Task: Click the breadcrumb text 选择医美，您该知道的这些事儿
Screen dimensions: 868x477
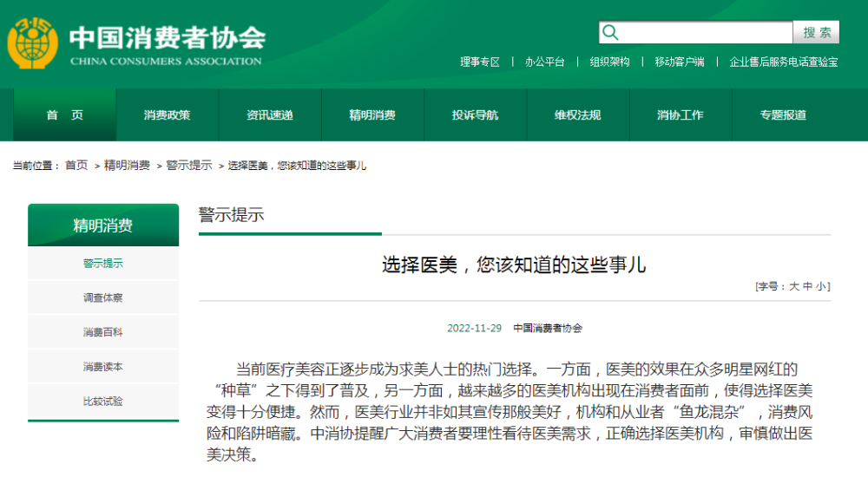Action: [297, 166]
